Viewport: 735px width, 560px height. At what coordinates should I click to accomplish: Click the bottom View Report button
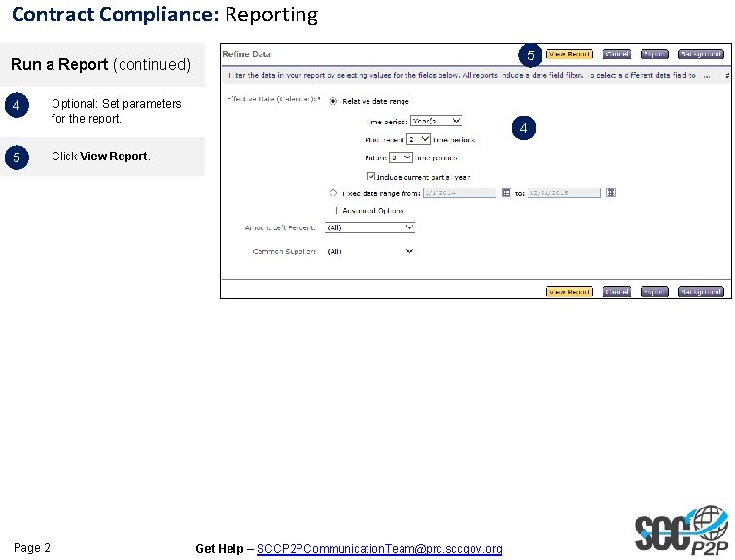tap(569, 292)
